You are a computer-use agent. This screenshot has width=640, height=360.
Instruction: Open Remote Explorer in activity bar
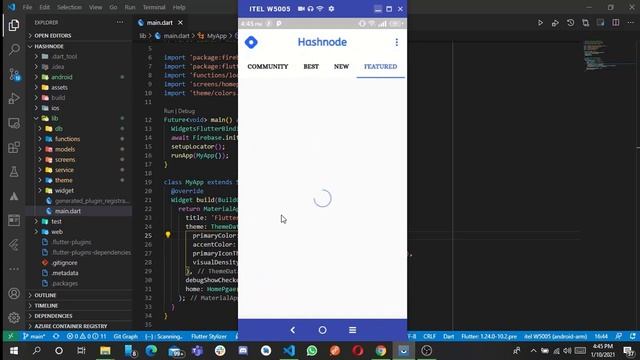coord(14,123)
